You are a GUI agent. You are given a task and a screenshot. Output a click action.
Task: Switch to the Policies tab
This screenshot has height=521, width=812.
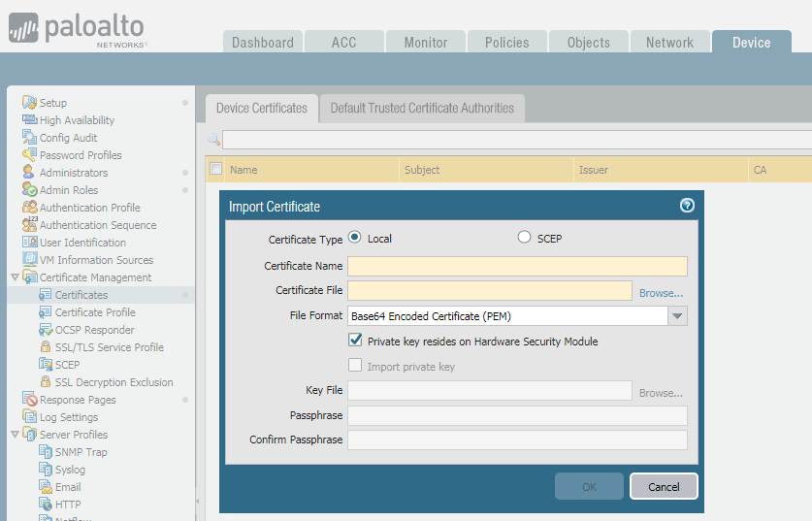[x=506, y=43]
